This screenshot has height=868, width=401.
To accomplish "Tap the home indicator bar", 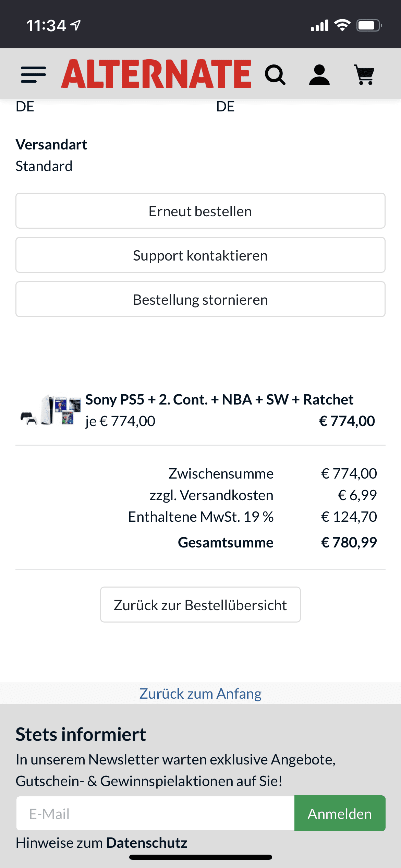I will (x=200, y=857).
